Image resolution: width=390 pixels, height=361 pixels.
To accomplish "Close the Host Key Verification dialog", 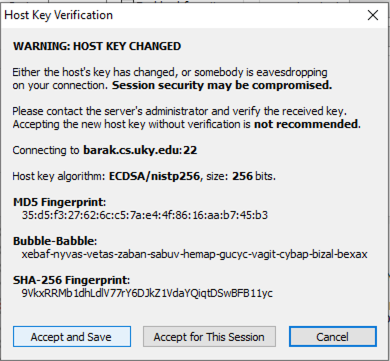I will pyautogui.click(x=373, y=15).
